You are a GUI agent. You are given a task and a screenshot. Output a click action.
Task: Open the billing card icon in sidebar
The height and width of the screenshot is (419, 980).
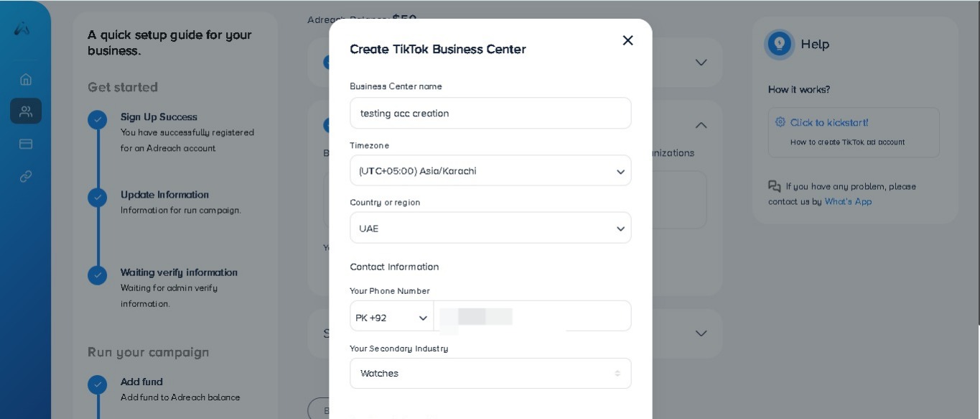coord(26,144)
